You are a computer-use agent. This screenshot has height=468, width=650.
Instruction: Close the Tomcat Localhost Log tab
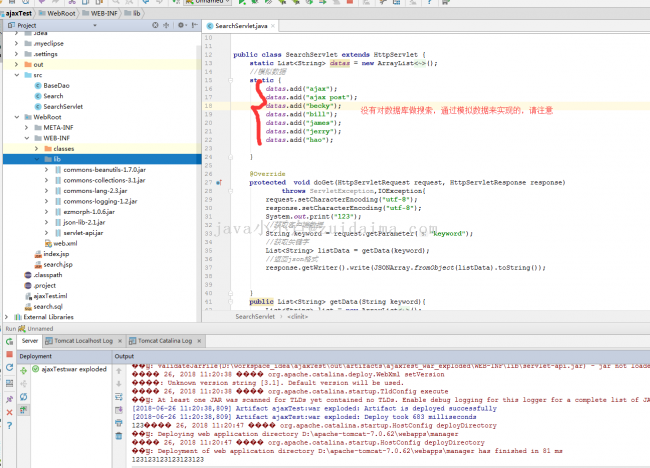(x=120, y=341)
